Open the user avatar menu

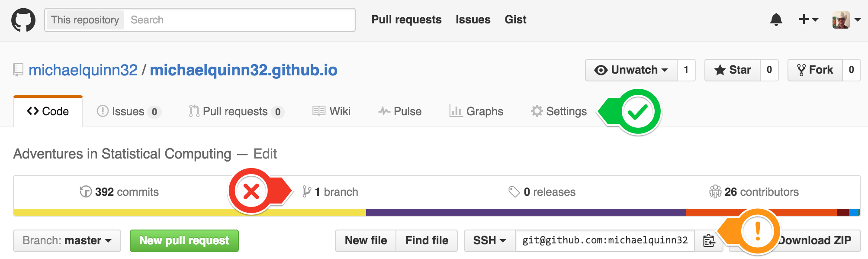tap(846, 20)
